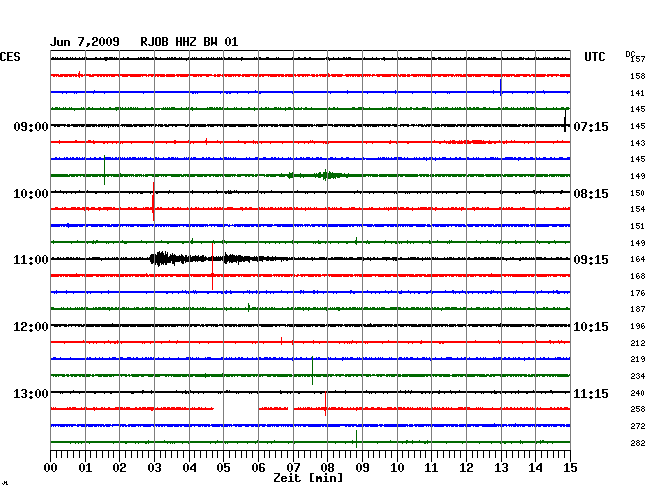Click the DC value "164"
The image size is (650, 494).
point(638,259)
